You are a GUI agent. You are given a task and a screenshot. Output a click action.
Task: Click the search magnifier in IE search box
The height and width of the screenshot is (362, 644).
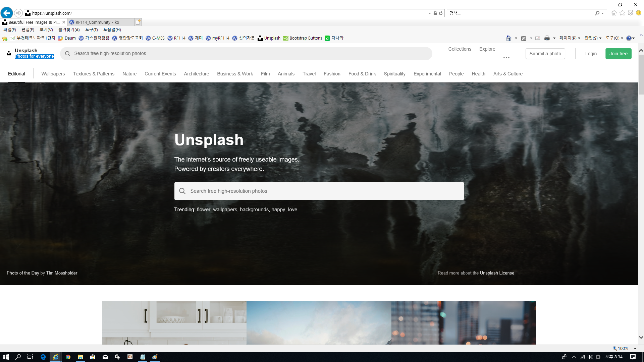(x=597, y=13)
